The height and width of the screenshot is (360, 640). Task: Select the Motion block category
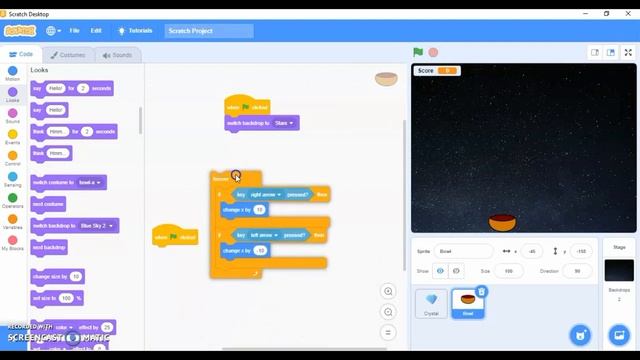coord(13,73)
